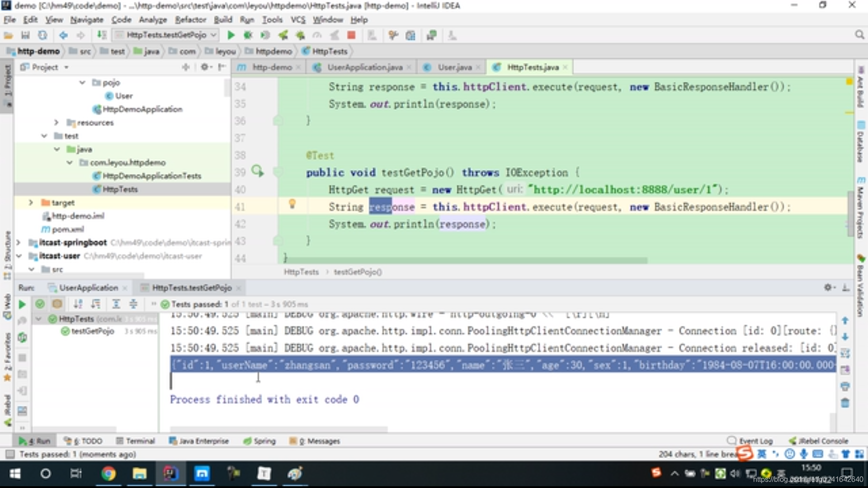Open Chrome from the taskbar
The height and width of the screenshot is (488, 868).
(108, 474)
